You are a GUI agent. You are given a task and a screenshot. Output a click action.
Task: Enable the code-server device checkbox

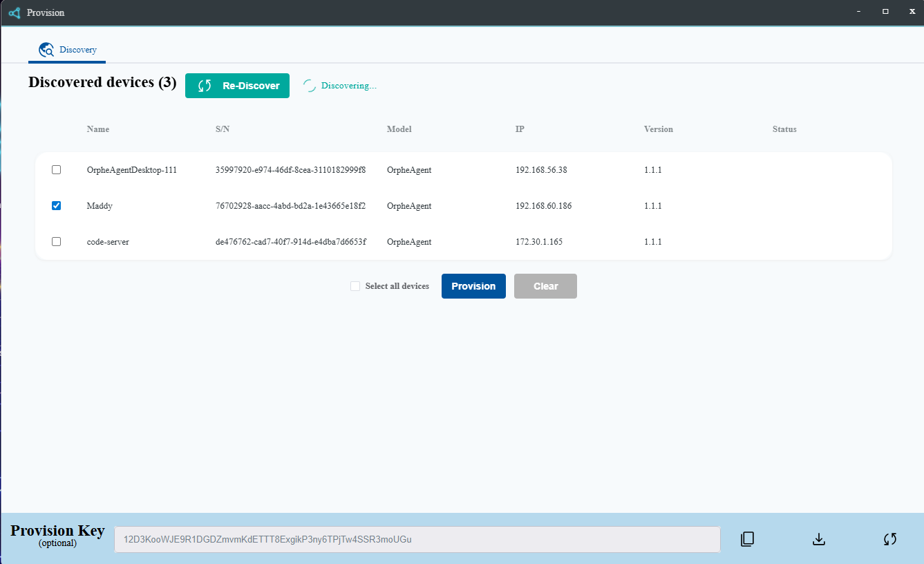(57, 242)
